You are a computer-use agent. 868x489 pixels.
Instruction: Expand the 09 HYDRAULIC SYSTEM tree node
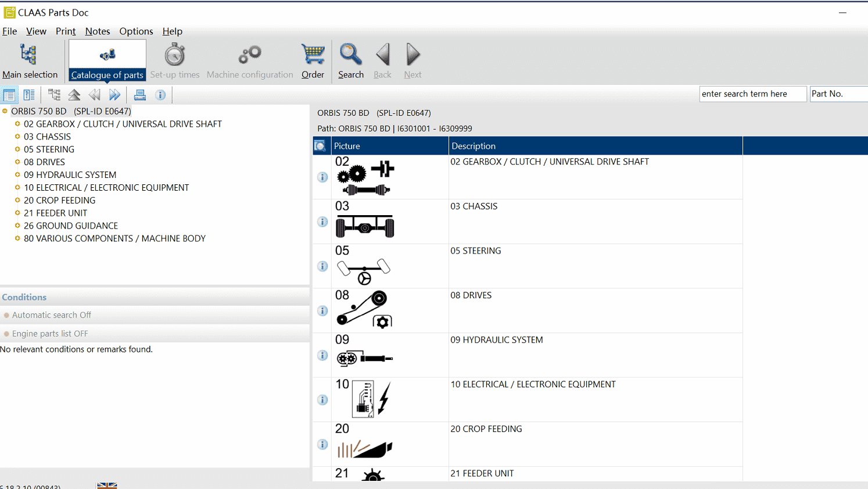[x=17, y=174]
